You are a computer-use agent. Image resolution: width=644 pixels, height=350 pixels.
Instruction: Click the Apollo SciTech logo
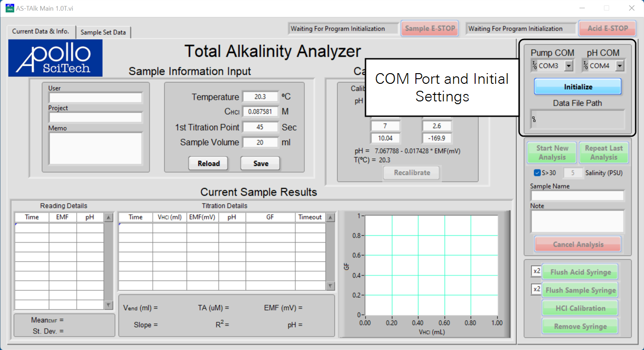point(56,58)
